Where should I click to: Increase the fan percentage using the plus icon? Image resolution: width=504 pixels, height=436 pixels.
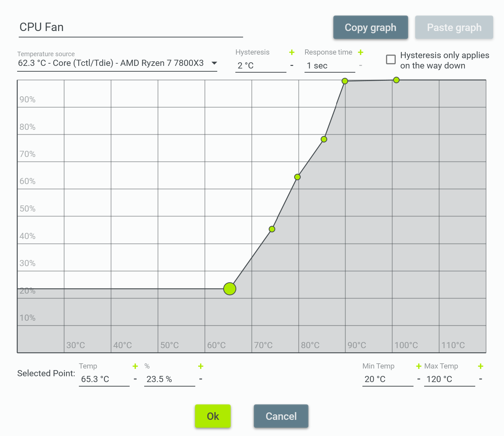click(x=201, y=366)
